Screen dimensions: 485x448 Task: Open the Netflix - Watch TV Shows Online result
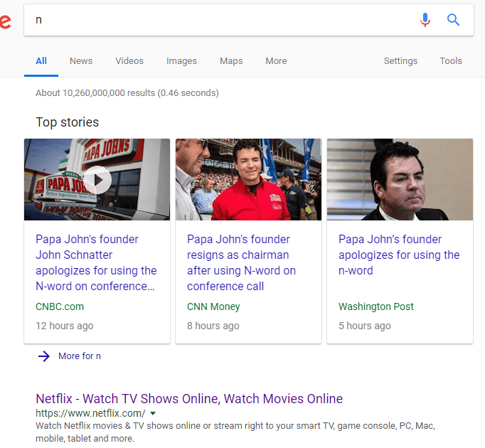189,399
